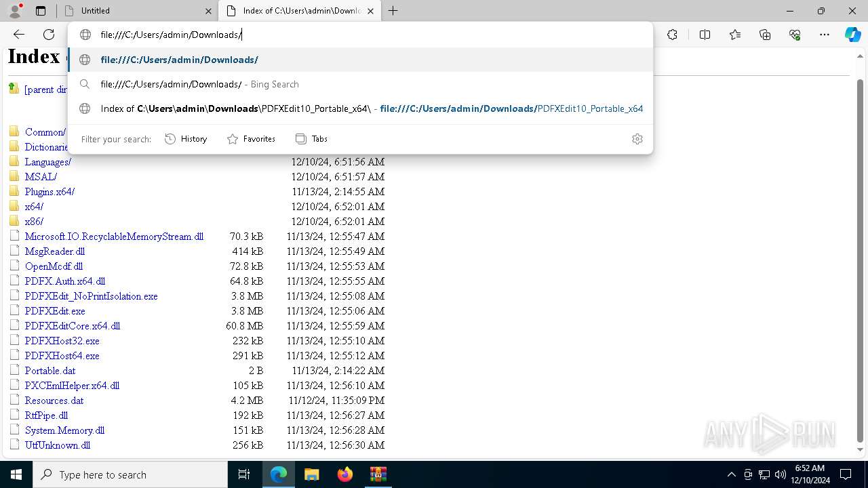Open the parent directory link

point(45,89)
